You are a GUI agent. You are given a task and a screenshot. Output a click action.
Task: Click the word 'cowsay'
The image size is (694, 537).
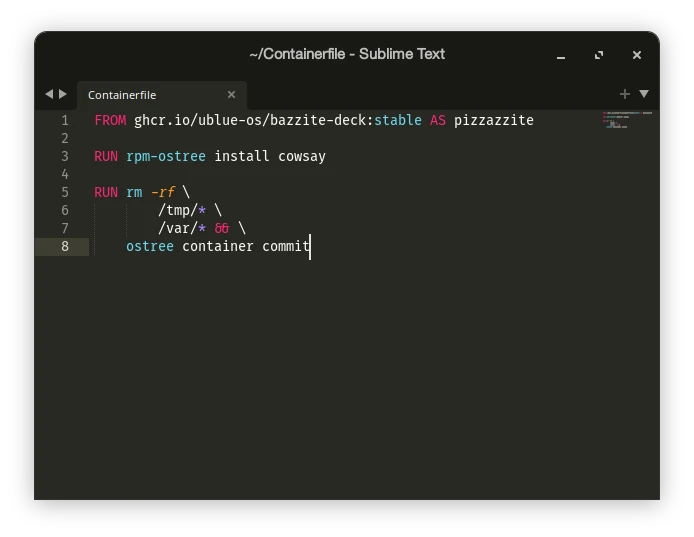(302, 157)
